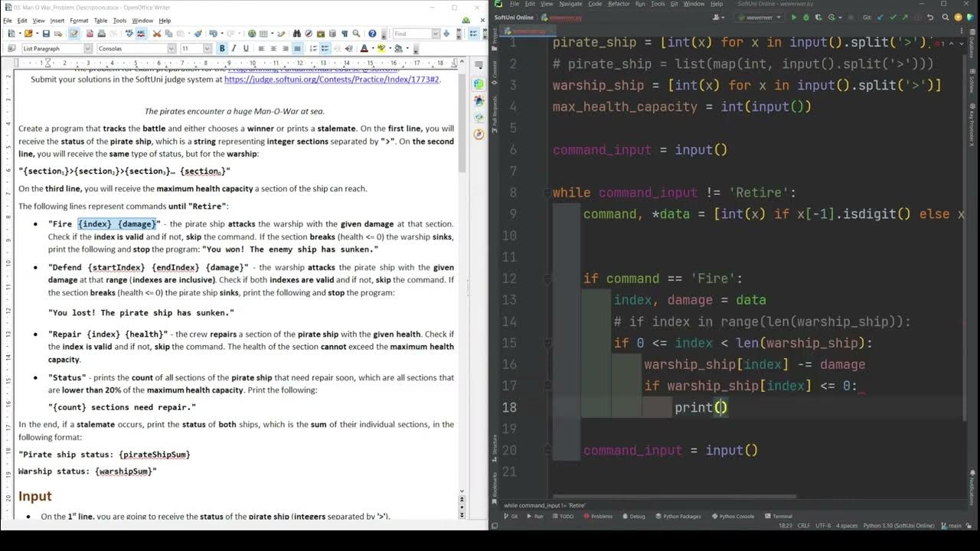This screenshot has width=980, height=551.
Task: Open the Writer File menu
Action: click(x=8, y=21)
